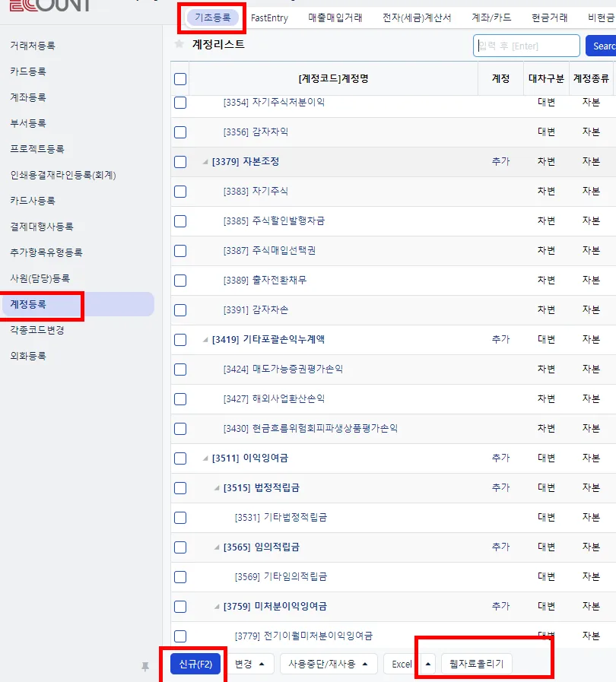
Task: Click the pin icon near 신규(F2)
Action: click(x=145, y=666)
